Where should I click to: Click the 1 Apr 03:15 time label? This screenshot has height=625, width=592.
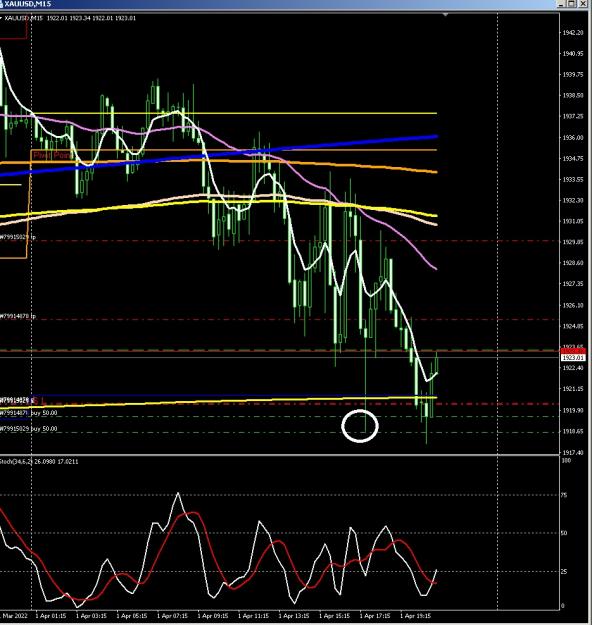click(91, 616)
